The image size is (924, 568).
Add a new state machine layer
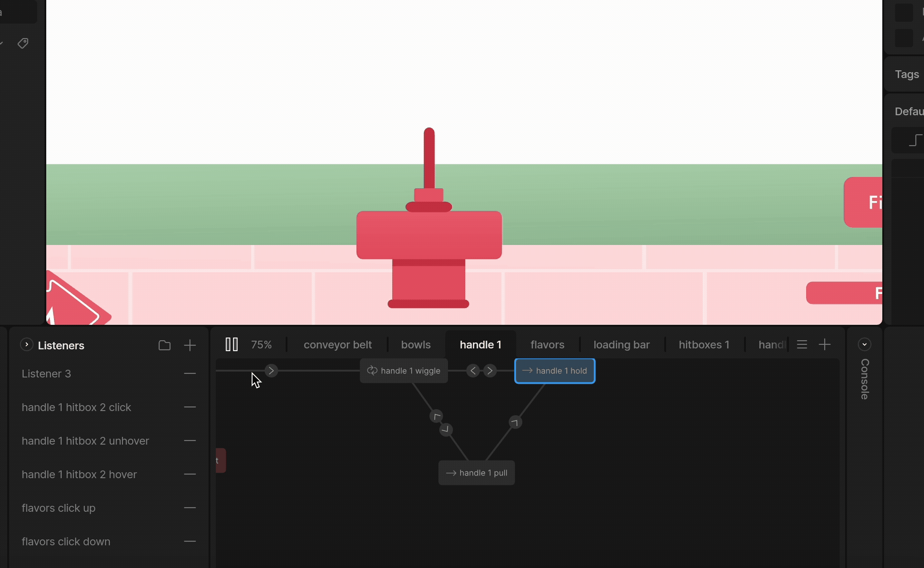tap(824, 345)
